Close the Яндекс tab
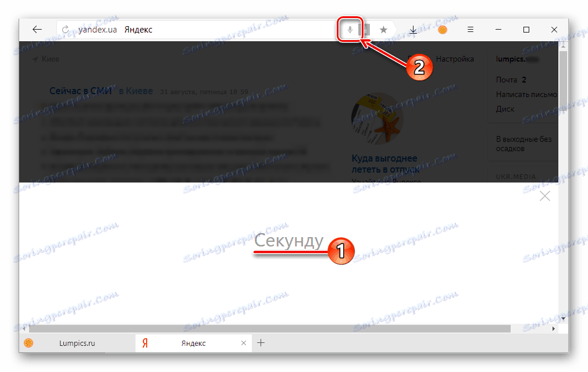The image size is (588, 372). coord(243,343)
